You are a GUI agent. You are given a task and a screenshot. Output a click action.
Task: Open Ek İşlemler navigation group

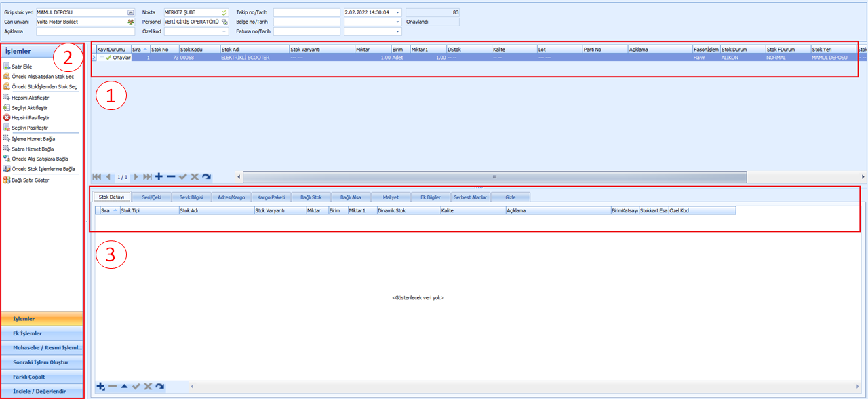click(43, 333)
